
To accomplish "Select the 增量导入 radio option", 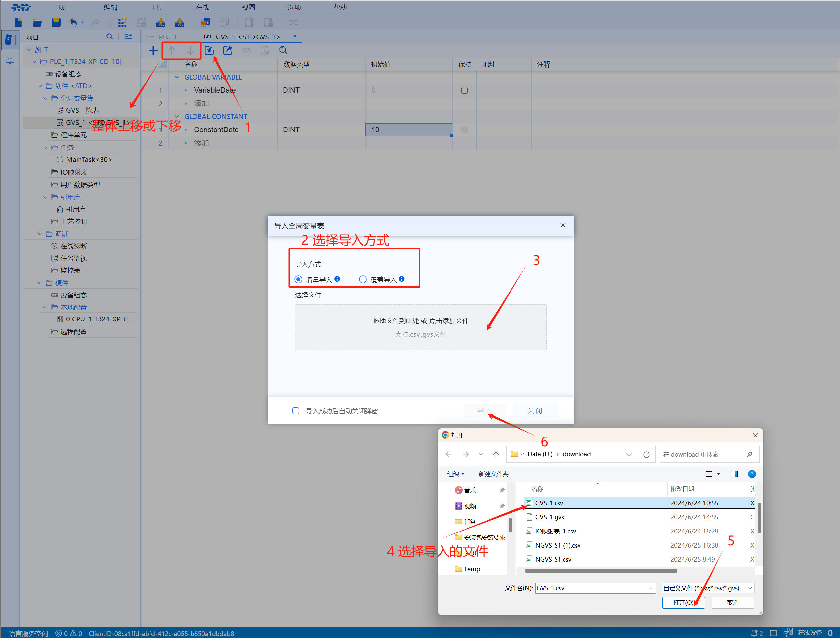I will pos(299,280).
